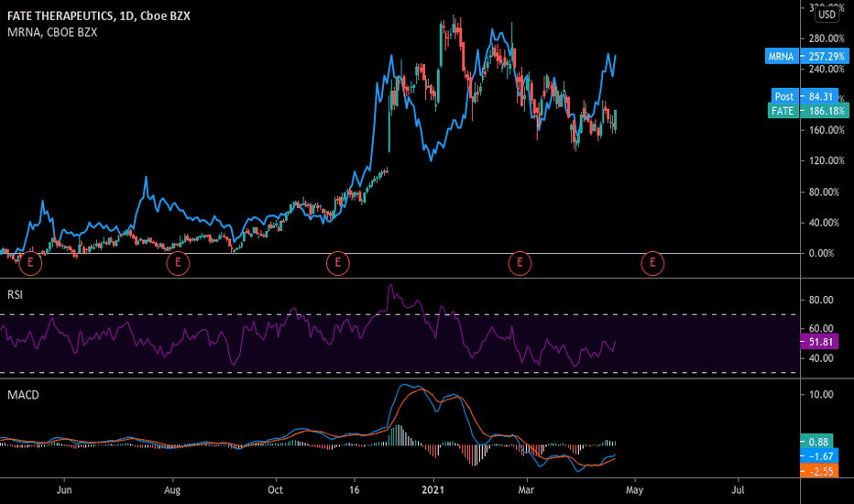Click the 40.00% price axis label
Screen dimensions: 854x504
[x=825, y=223]
